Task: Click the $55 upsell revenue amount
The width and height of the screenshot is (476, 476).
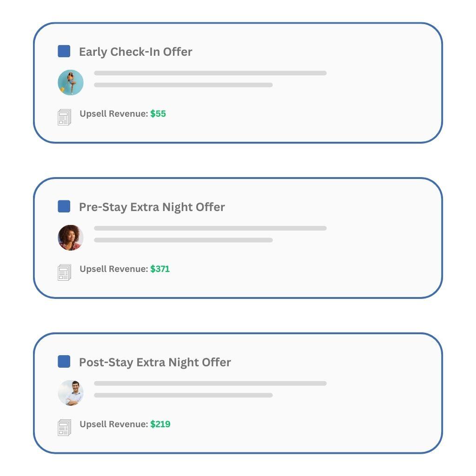Action: tap(158, 114)
